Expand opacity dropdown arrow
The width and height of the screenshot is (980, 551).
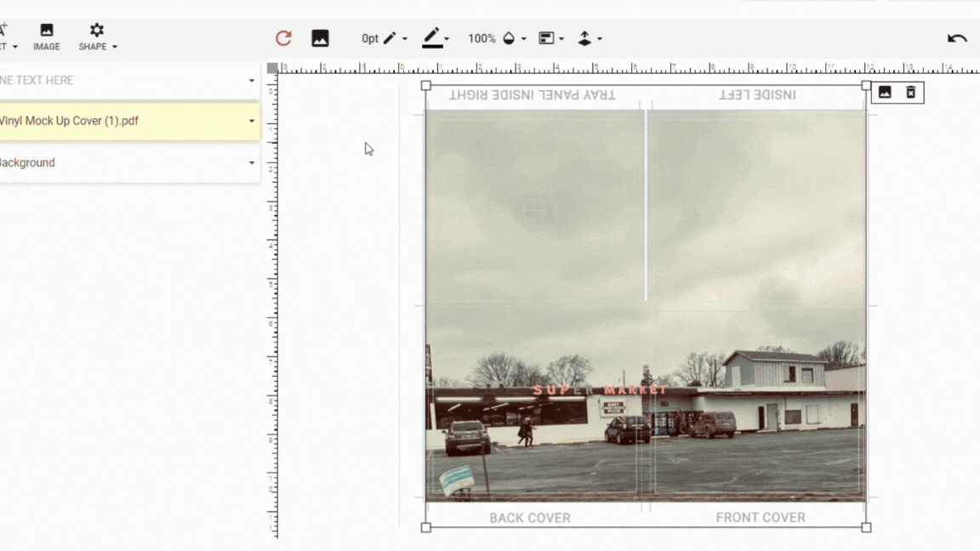(524, 39)
